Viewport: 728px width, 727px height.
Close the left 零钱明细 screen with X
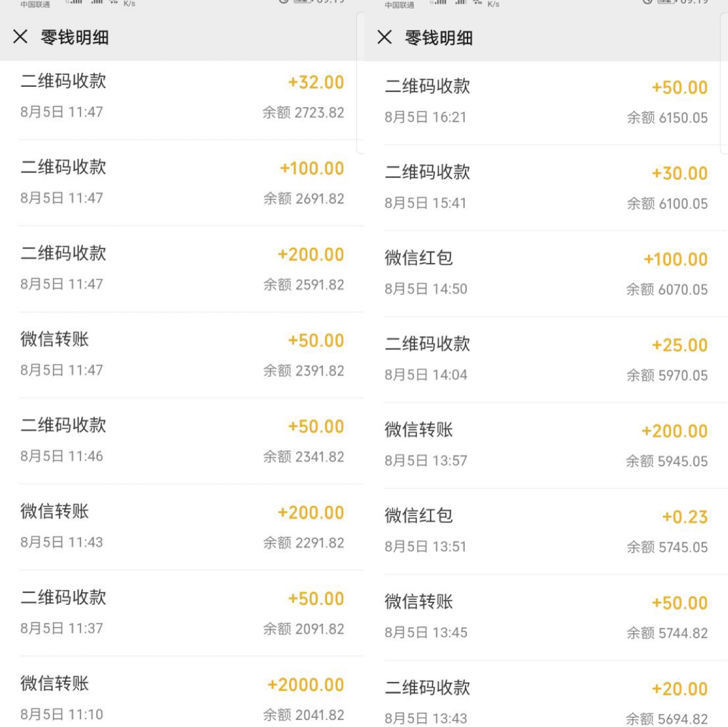point(20,36)
